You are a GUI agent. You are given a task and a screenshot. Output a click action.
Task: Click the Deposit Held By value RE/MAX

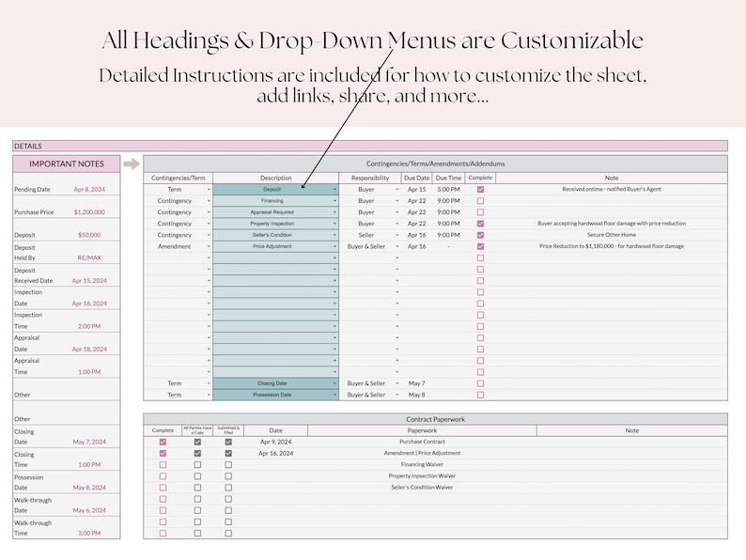[x=89, y=257]
